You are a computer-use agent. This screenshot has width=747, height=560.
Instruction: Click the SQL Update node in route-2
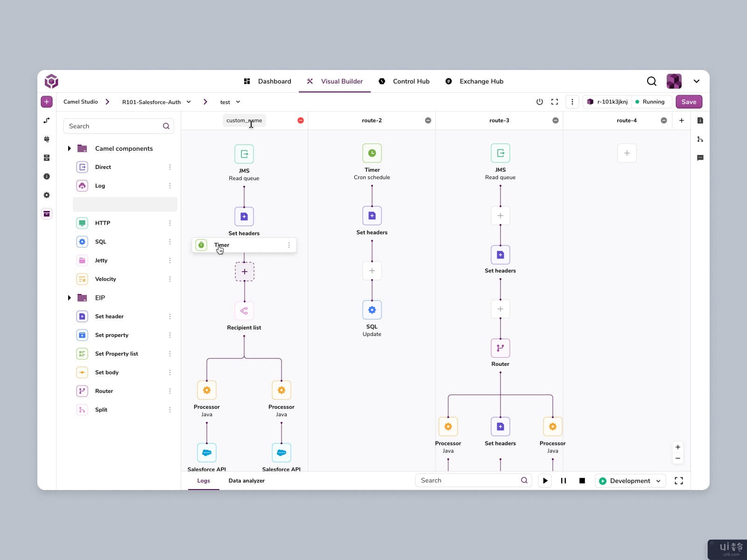372,310
